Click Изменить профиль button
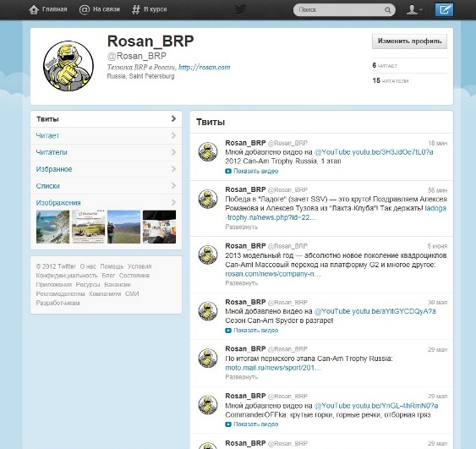Image resolution: width=476 pixels, height=449 pixels. coord(409,41)
